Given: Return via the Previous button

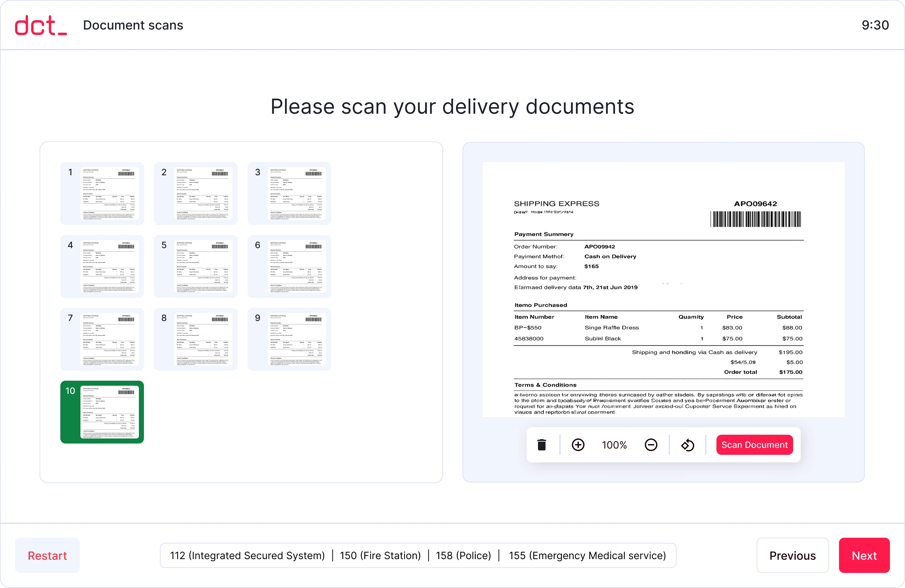Looking at the screenshot, I should click(x=792, y=555).
